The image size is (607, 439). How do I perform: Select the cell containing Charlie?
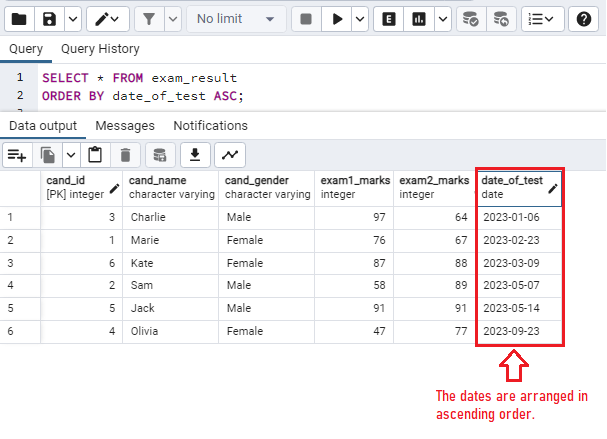click(x=170, y=217)
